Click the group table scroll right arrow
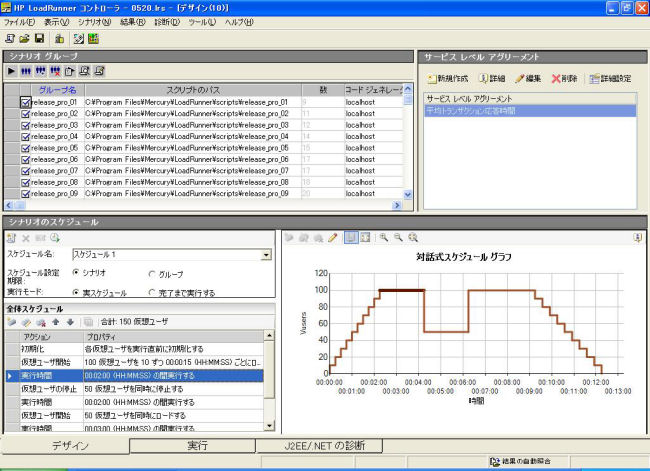The height and width of the screenshot is (471, 650). pyautogui.click(x=397, y=205)
